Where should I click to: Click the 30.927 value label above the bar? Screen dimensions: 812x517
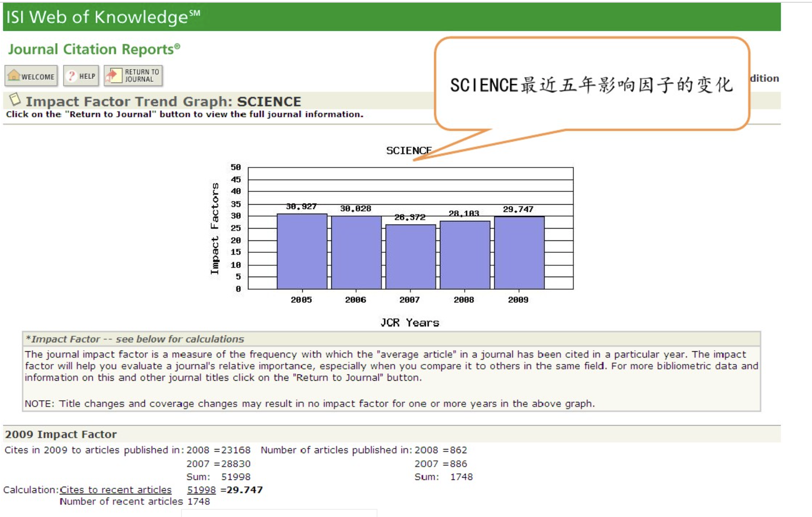[x=301, y=206]
